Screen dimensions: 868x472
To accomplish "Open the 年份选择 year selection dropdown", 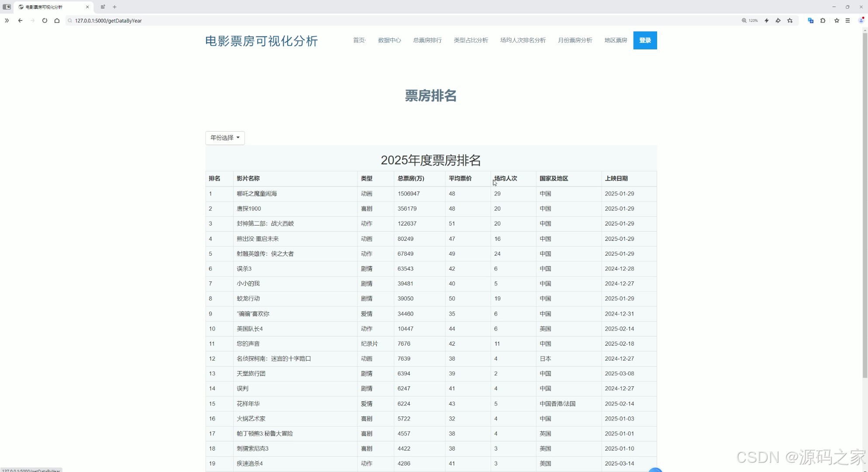I will [224, 138].
